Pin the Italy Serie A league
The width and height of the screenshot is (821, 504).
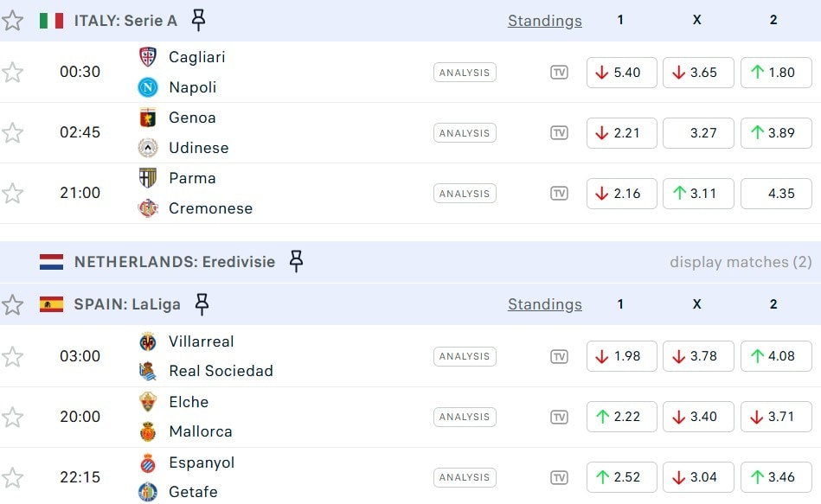pyautogui.click(x=198, y=20)
